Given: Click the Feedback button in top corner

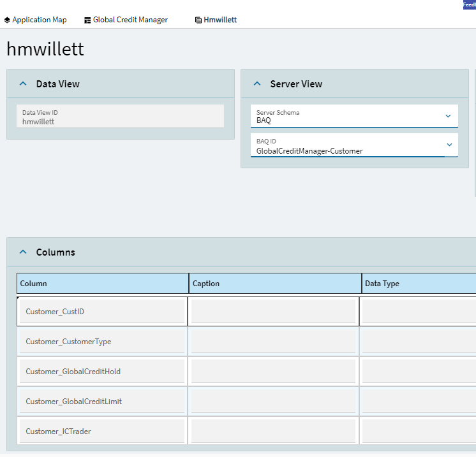Looking at the screenshot, I should (469, 4).
